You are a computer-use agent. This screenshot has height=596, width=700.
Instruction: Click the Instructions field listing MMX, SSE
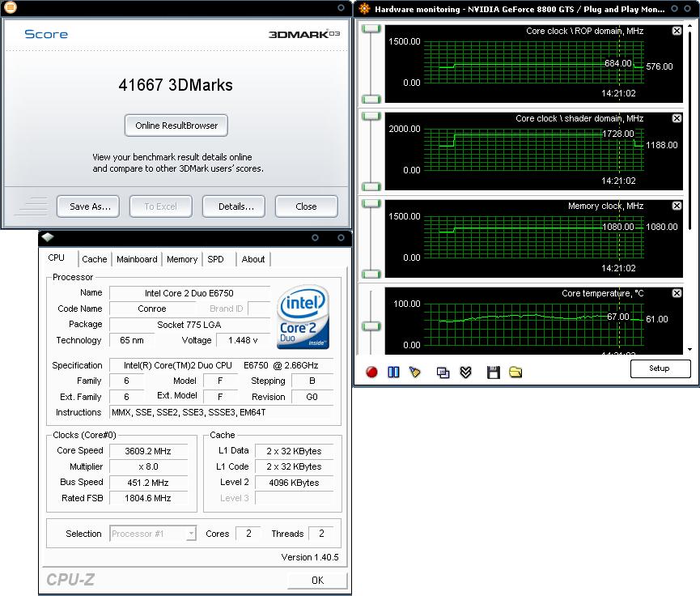point(221,412)
